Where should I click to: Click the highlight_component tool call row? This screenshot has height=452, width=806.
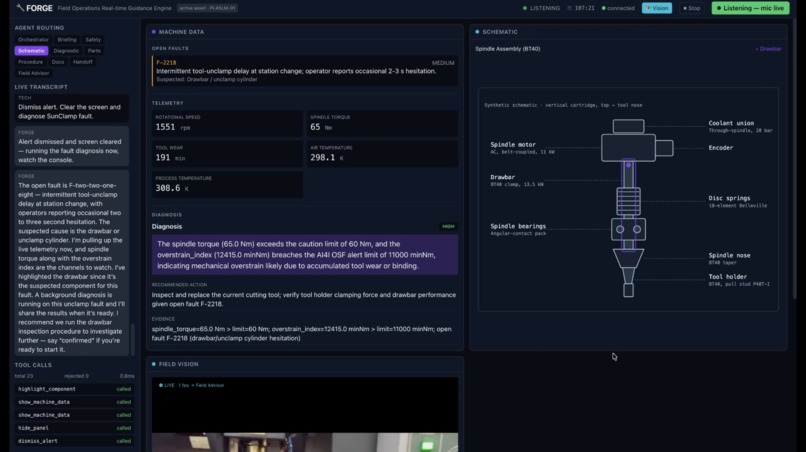point(74,389)
